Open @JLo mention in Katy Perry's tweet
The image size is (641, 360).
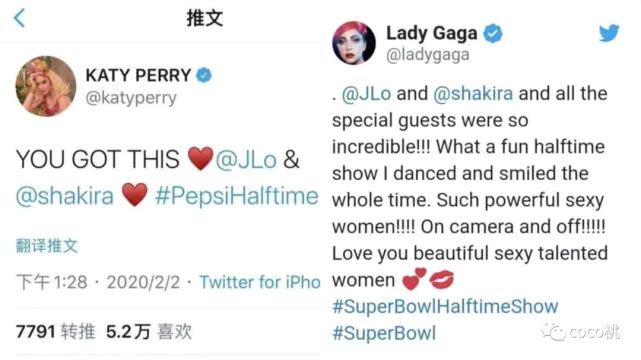click(246, 160)
